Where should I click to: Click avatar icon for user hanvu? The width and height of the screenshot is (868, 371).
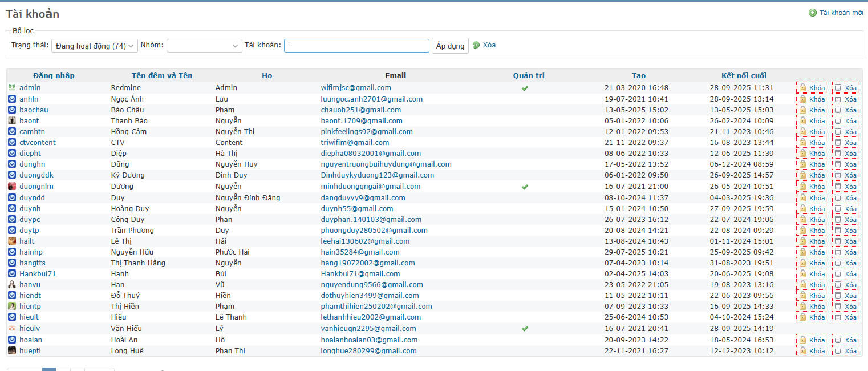(x=12, y=285)
